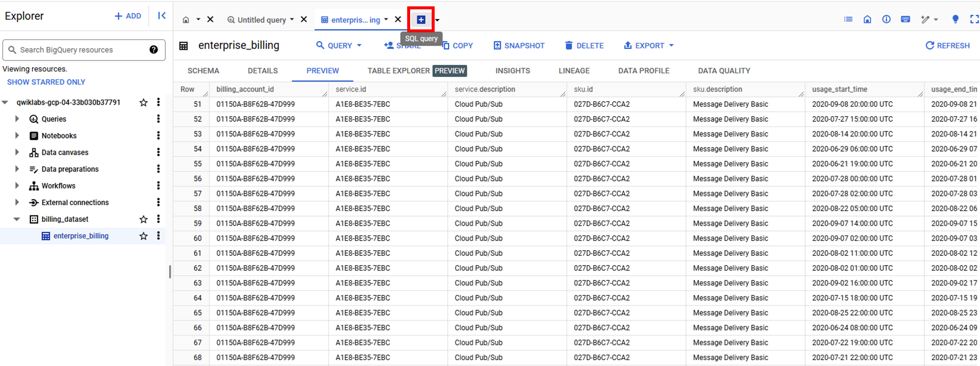This screenshot has height=366, width=980.
Task: Close the home tab
Action: pyautogui.click(x=210, y=20)
